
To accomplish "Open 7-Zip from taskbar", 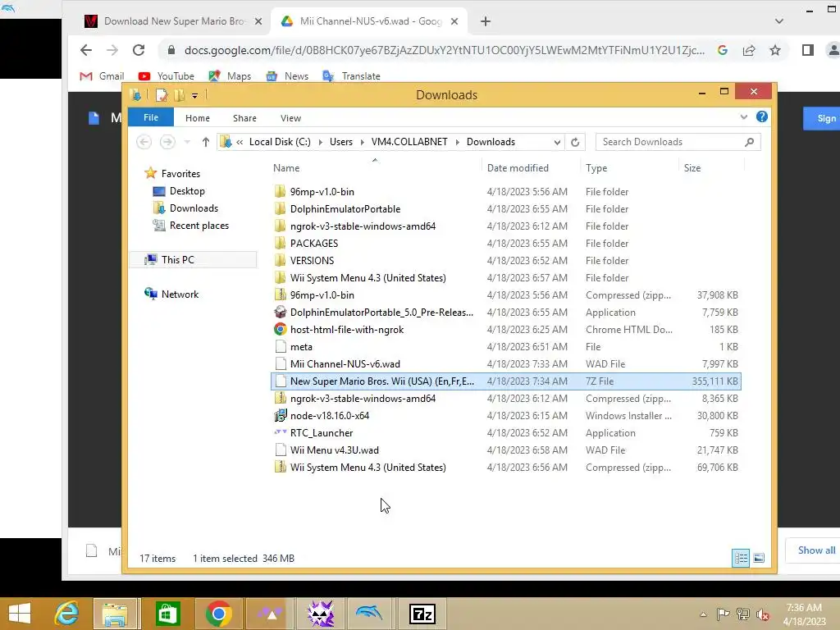I will pos(422,614).
